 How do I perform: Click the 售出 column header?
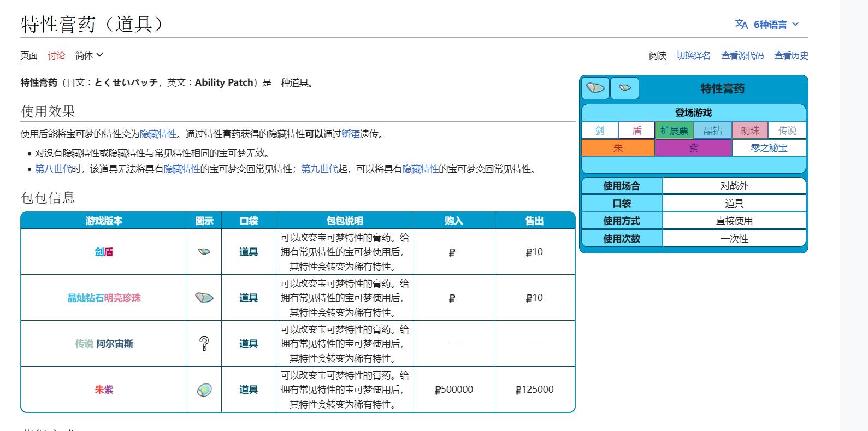(x=534, y=221)
